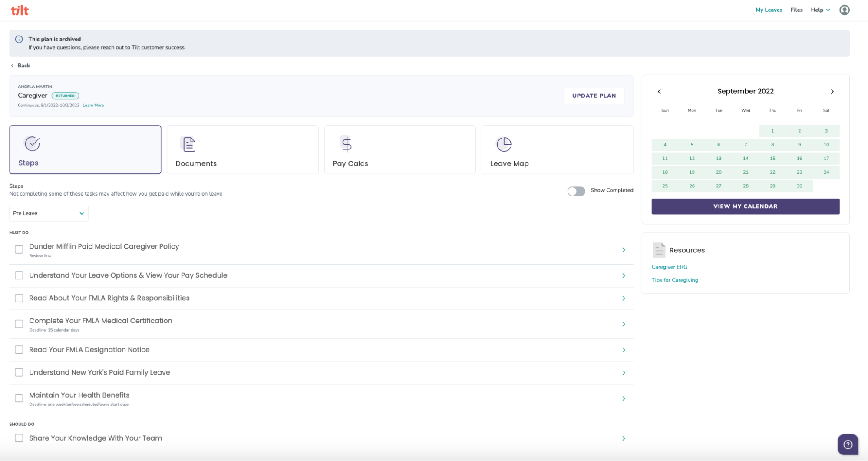Open Files in top navigation

tap(796, 10)
